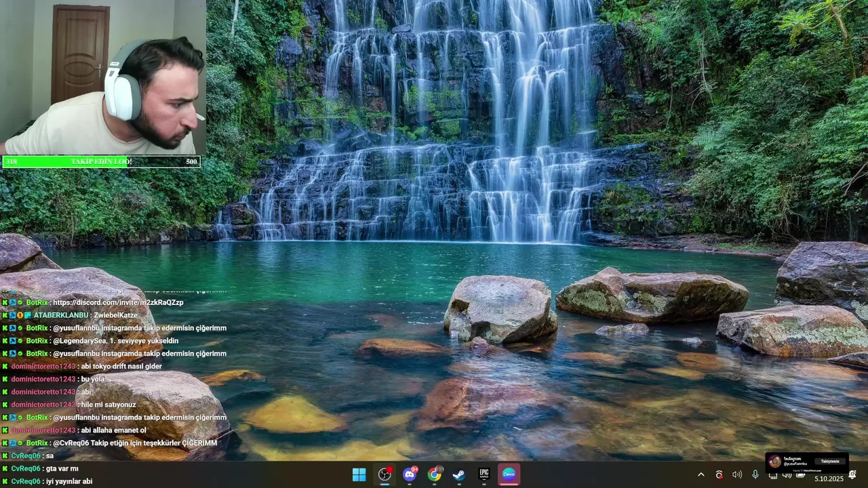Click the webcam overlay thumbnail
Screen dimensions: 868x488
click(102, 77)
